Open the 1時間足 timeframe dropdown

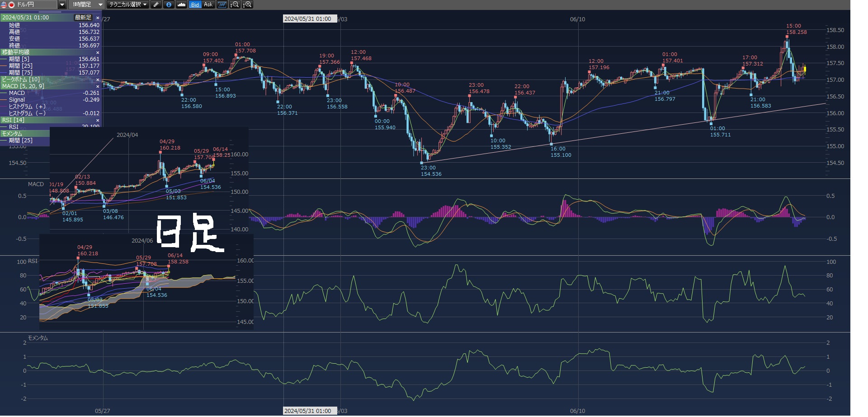click(100, 5)
